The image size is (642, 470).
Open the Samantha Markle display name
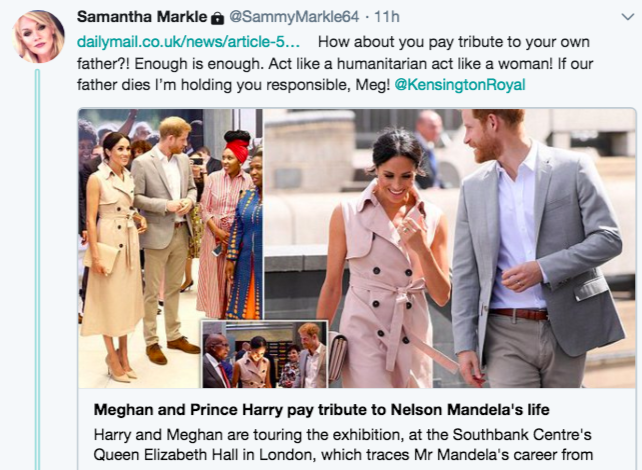coord(141,18)
